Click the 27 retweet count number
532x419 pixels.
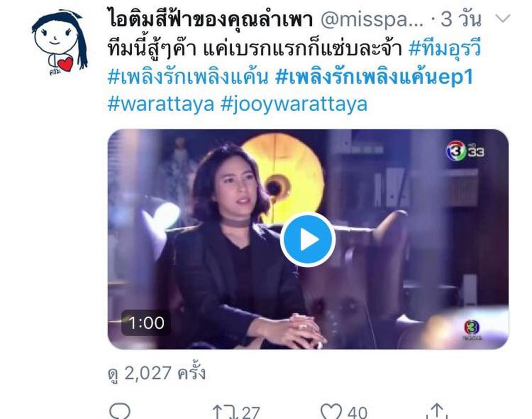pyautogui.click(x=251, y=413)
